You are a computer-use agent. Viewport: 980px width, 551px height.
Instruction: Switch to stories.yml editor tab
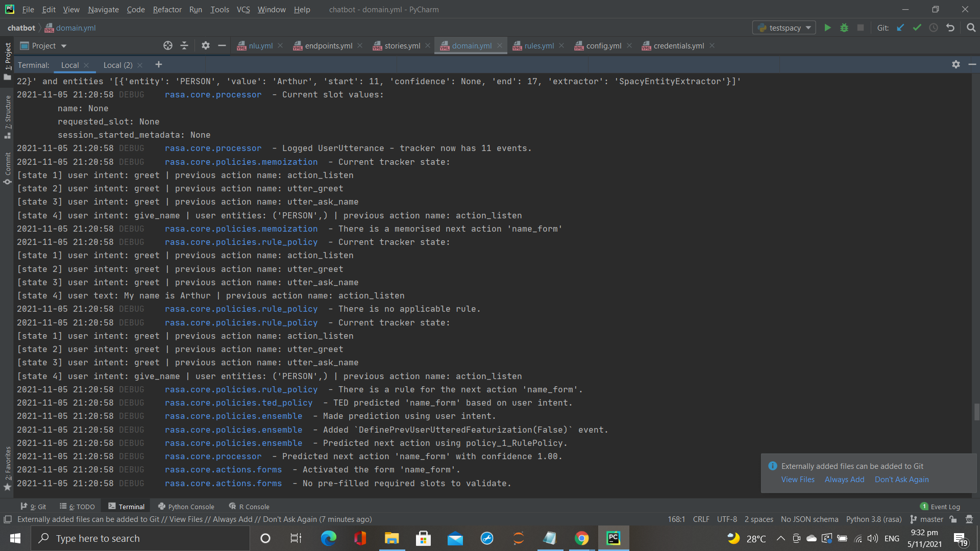tap(402, 46)
